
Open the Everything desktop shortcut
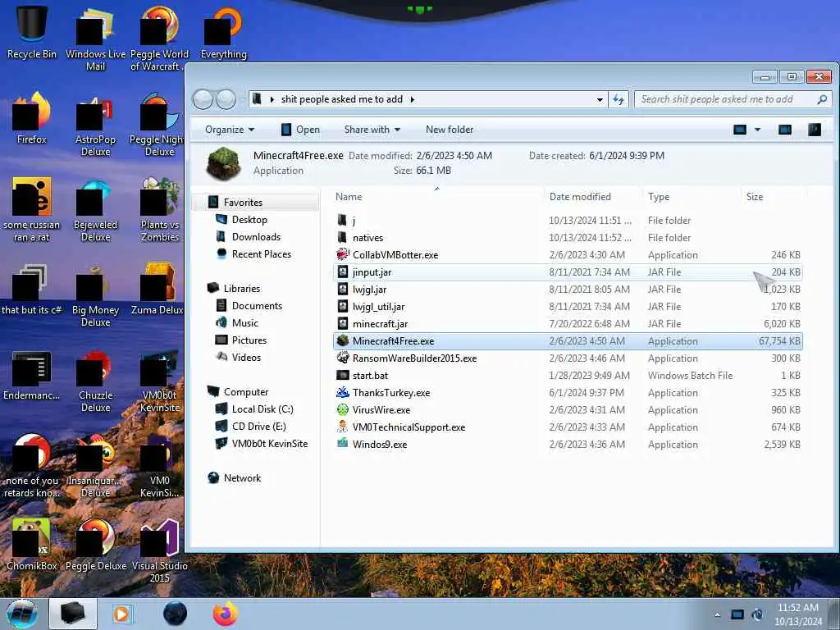(x=223, y=32)
